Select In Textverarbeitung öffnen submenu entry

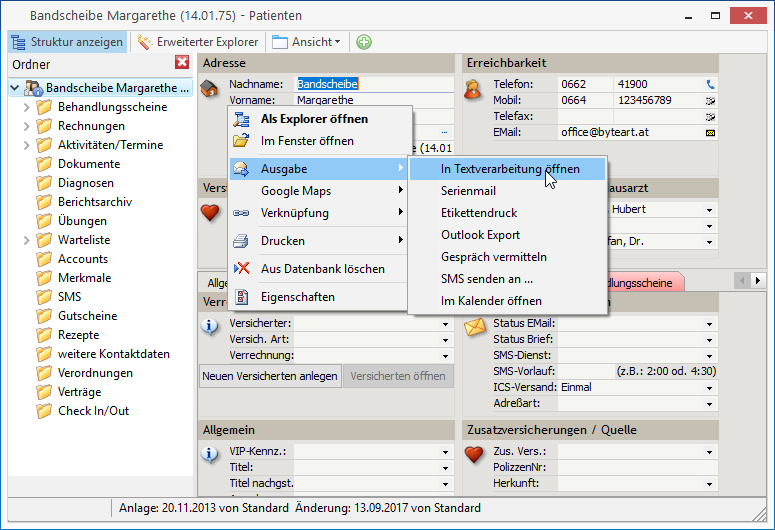point(509,169)
